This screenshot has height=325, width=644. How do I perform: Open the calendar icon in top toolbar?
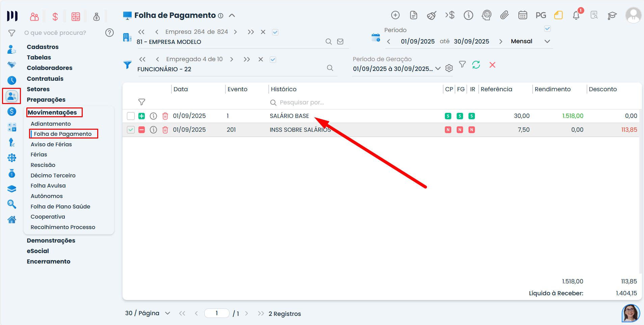[522, 15]
